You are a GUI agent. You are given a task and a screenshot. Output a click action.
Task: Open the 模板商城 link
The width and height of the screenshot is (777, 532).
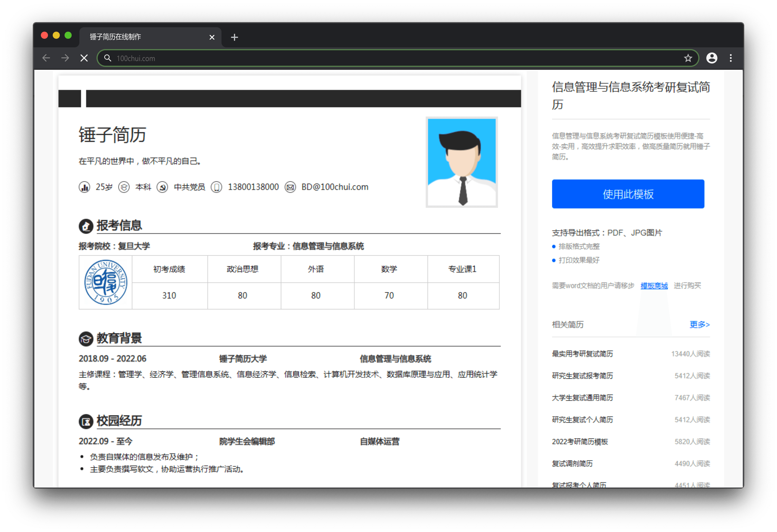[654, 286]
